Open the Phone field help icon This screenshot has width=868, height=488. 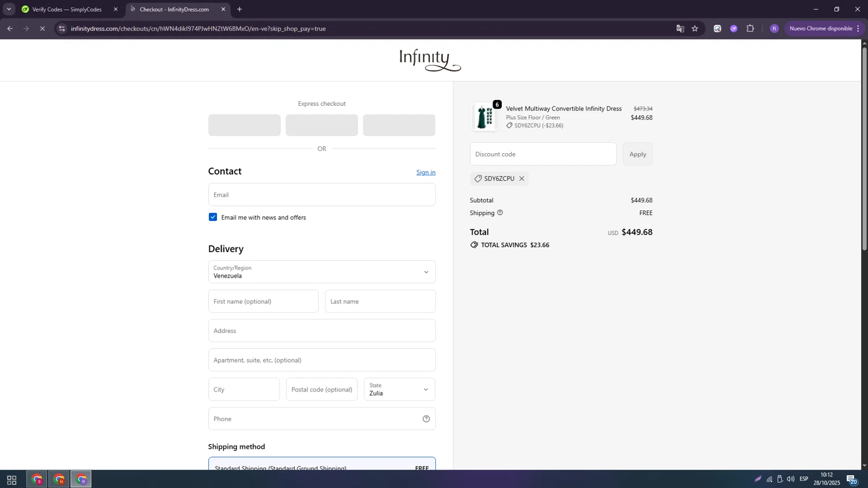point(426,419)
